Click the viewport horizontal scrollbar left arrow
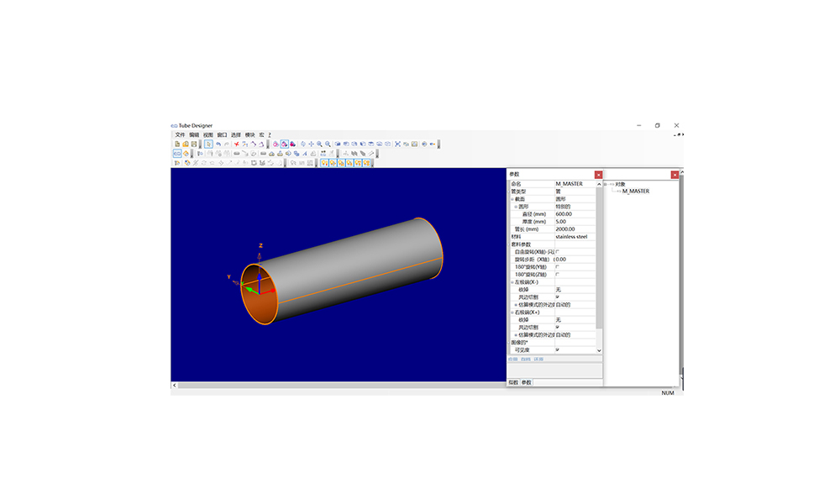This screenshot has height=504, width=840. (174, 385)
